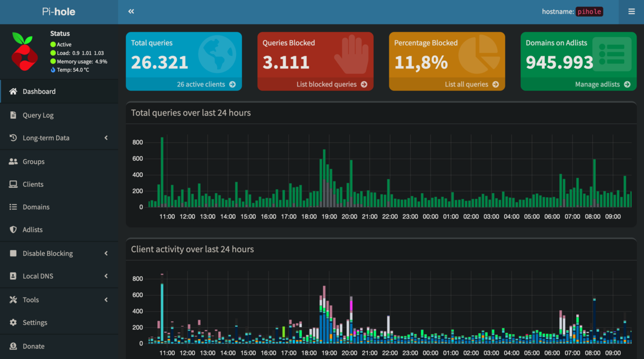Open the 26 active clients link
644x359 pixels.
(206, 85)
